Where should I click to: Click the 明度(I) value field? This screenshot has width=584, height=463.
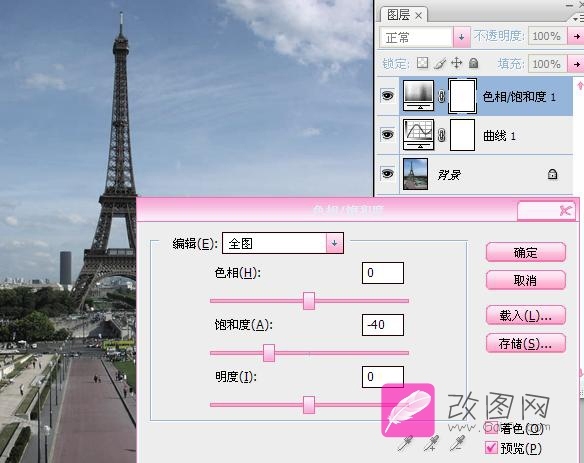click(383, 377)
